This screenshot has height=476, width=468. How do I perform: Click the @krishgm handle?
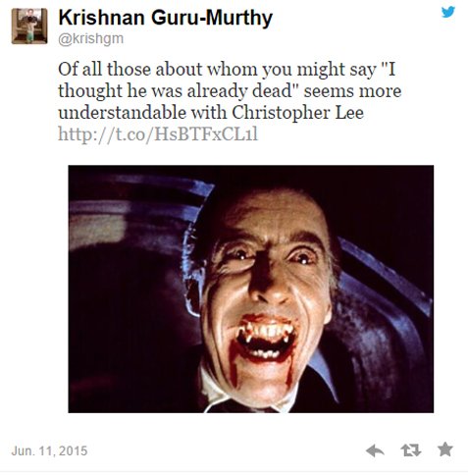point(91,39)
